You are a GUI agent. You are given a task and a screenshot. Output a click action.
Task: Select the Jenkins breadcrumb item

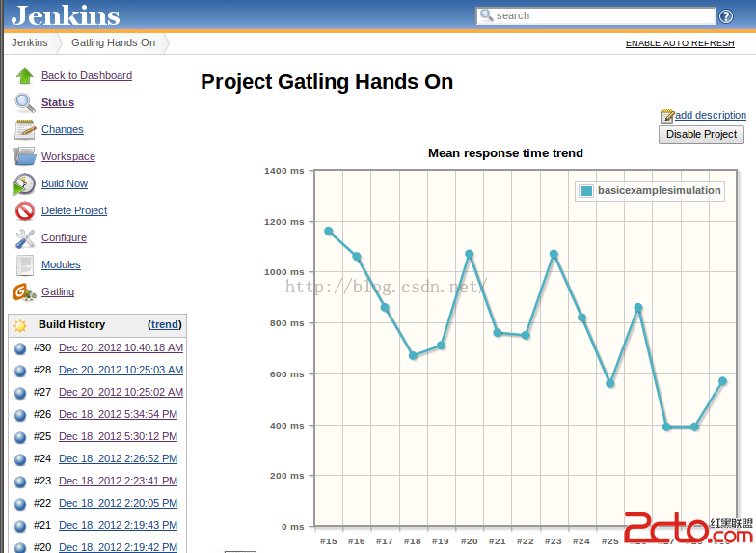pos(30,42)
